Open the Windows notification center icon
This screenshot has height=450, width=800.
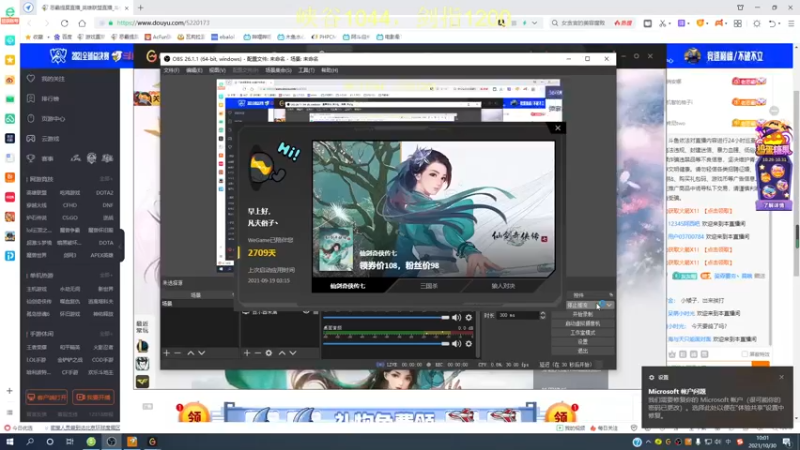787,442
